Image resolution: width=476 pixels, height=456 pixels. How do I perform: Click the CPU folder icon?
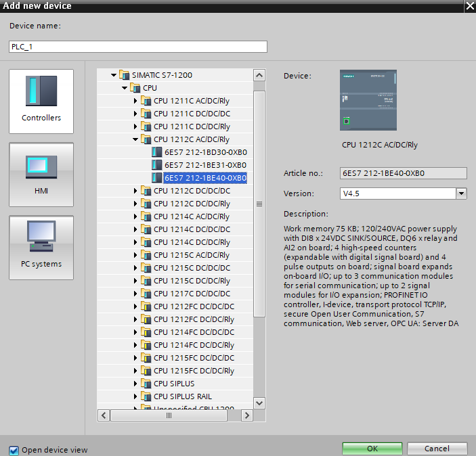tap(135, 88)
